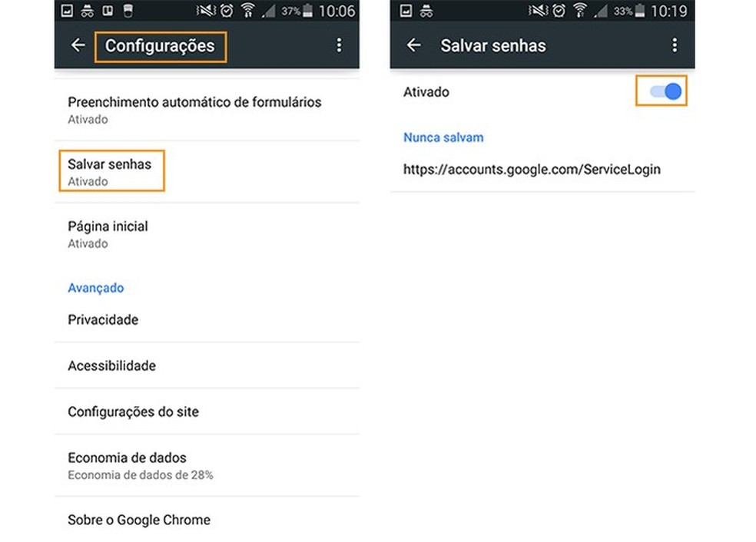The width and height of the screenshot is (756, 542).
Task: Toggle the Ativado save passwords switch
Action: tap(665, 91)
